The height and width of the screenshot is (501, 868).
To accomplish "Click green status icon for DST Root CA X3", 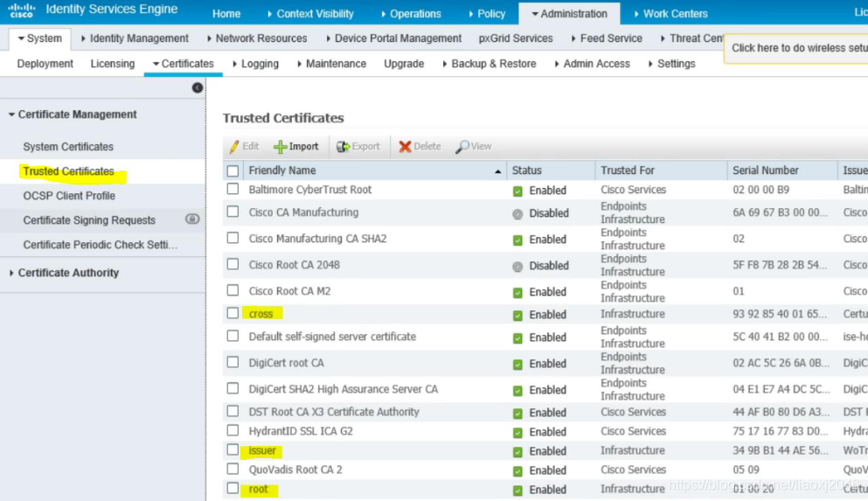I will tap(517, 413).
